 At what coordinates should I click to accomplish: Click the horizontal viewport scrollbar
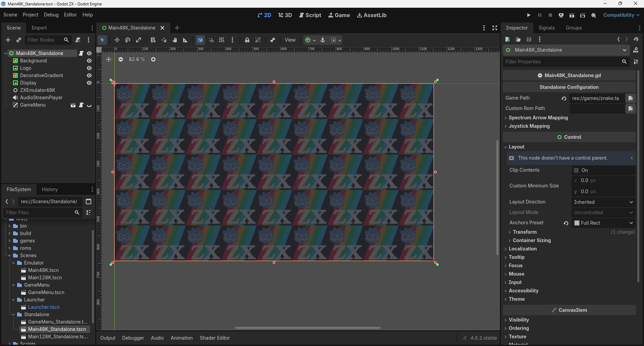click(x=308, y=328)
